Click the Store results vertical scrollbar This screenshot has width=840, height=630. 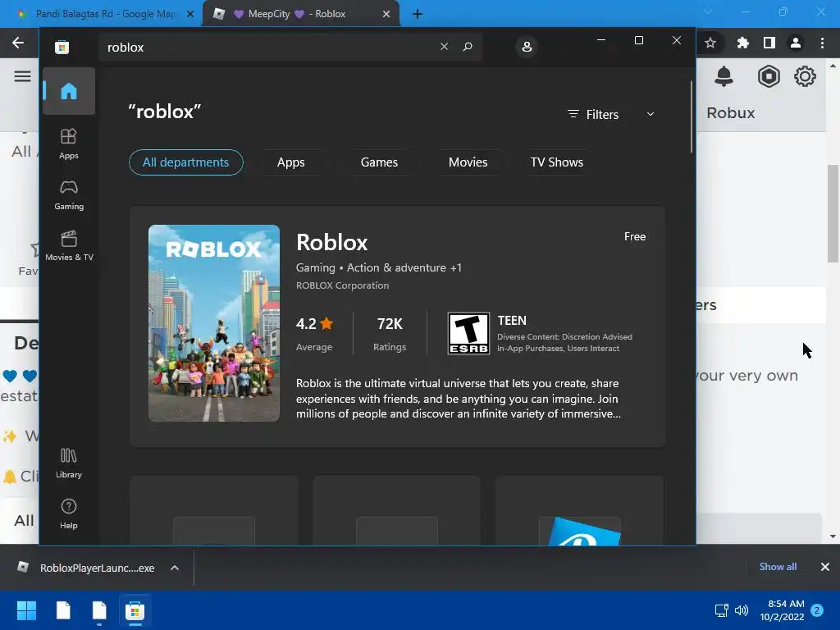click(x=691, y=116)
